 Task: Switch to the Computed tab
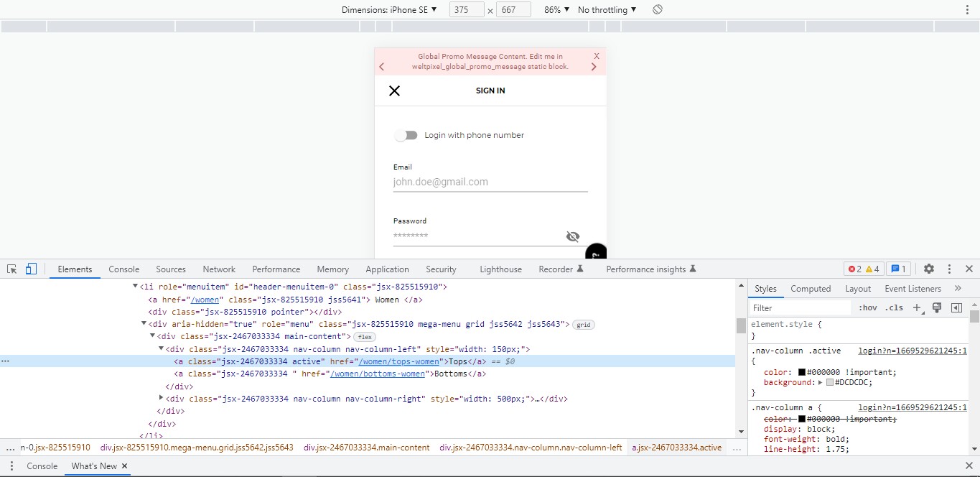[810, 288]
